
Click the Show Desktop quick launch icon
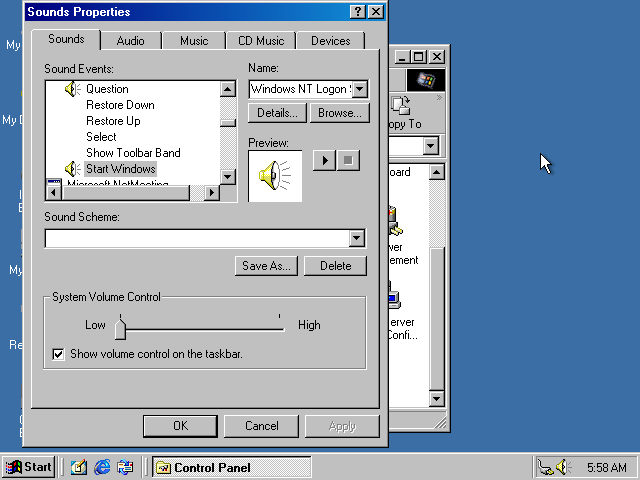[x=79, y=467]
